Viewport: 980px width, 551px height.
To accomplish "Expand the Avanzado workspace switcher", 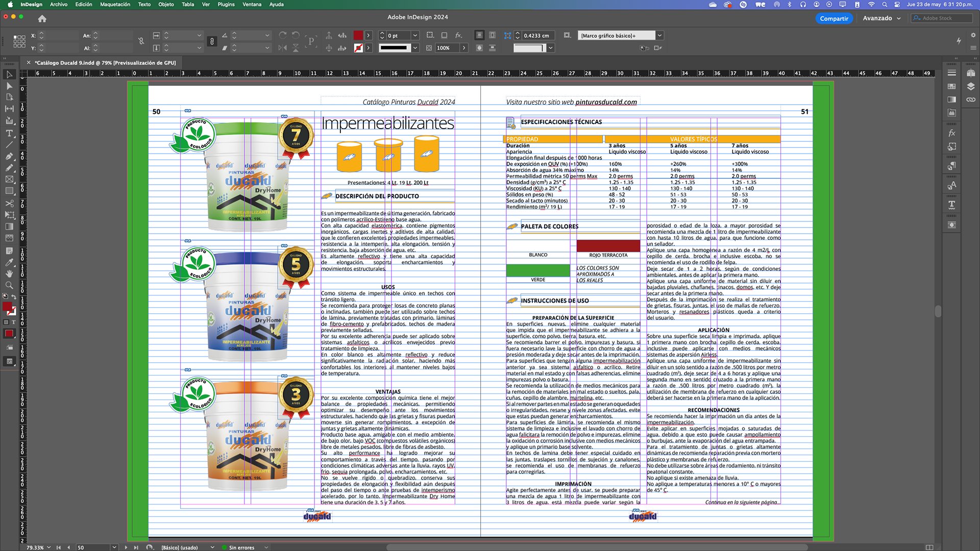I will coord(882,18).
